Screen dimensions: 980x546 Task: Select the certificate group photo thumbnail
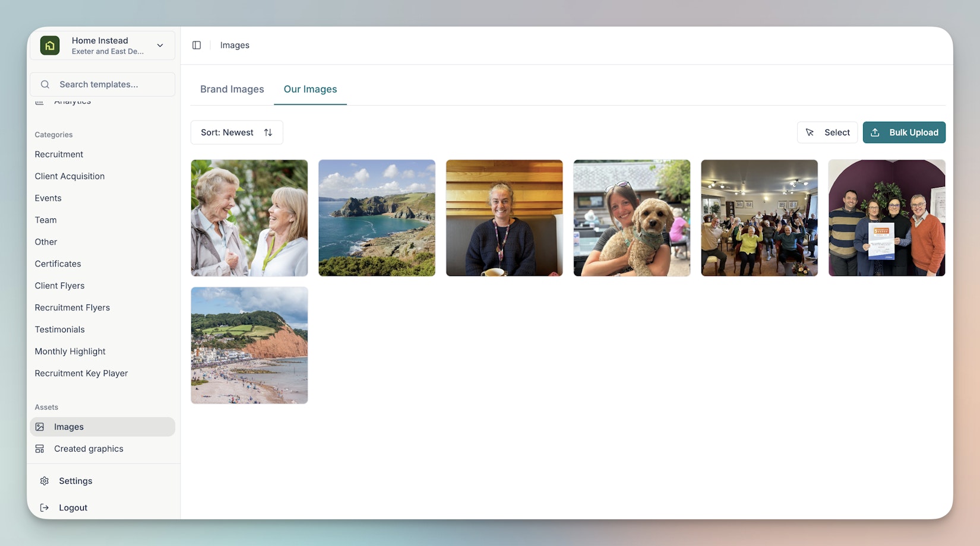point(886,218)
